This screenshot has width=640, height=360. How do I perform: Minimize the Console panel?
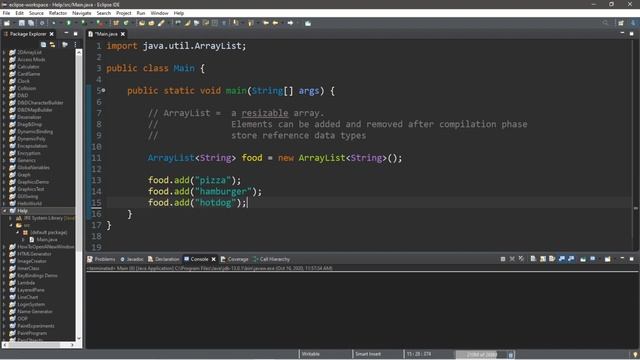pos(622,259)
